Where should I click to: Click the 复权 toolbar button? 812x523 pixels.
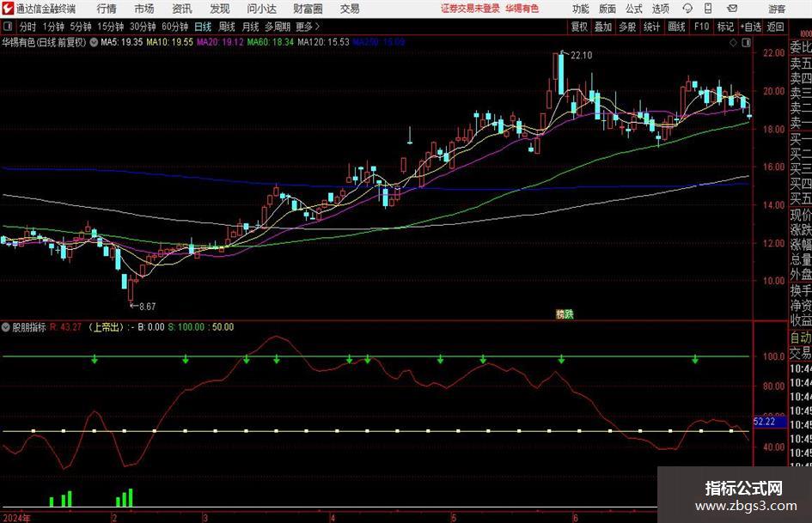[579, 27]
